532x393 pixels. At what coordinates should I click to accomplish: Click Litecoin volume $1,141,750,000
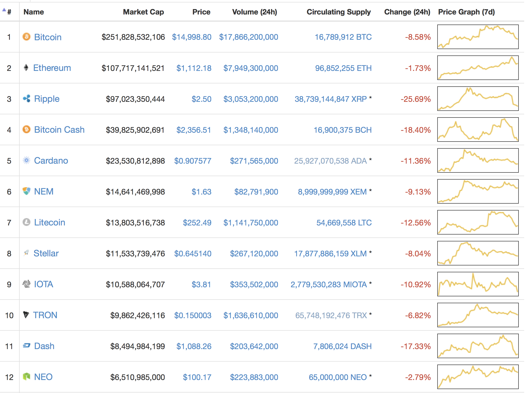click(x=251, y=223)
